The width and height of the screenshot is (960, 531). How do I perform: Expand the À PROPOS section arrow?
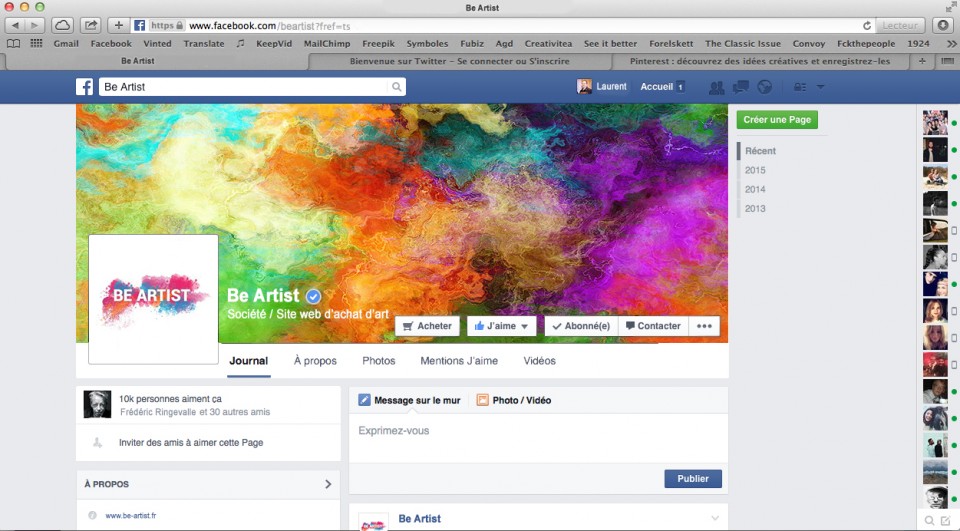pos(328,484)
